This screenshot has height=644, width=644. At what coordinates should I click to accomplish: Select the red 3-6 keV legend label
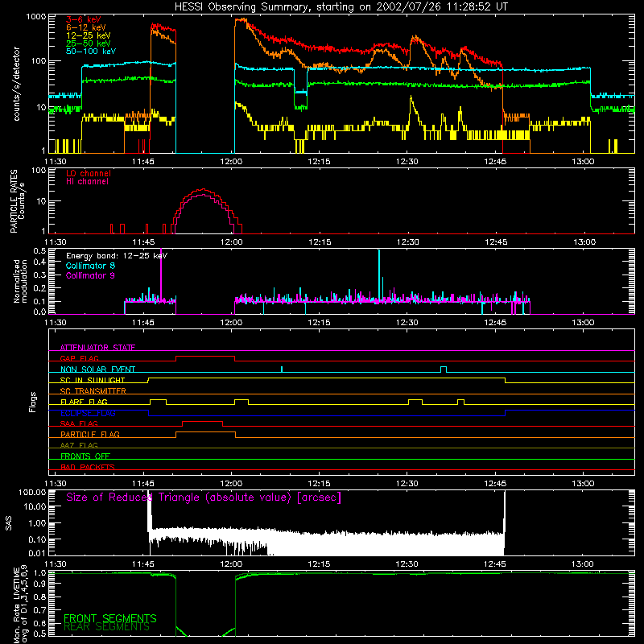(84, 19)
